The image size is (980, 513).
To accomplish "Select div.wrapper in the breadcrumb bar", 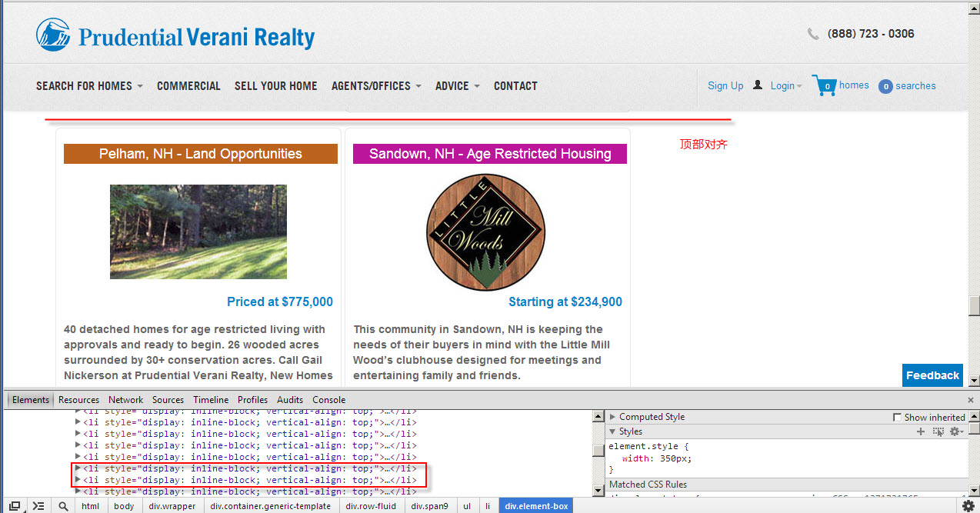I will [172, 506].
